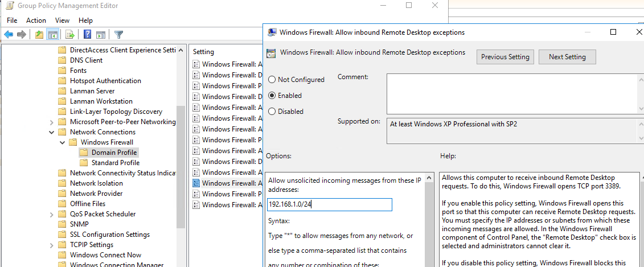Toggle the Show/Hide Action Pane icon
Image resolution: width=644 pixels, height=267 pixels.
click(x=101, y=35)
